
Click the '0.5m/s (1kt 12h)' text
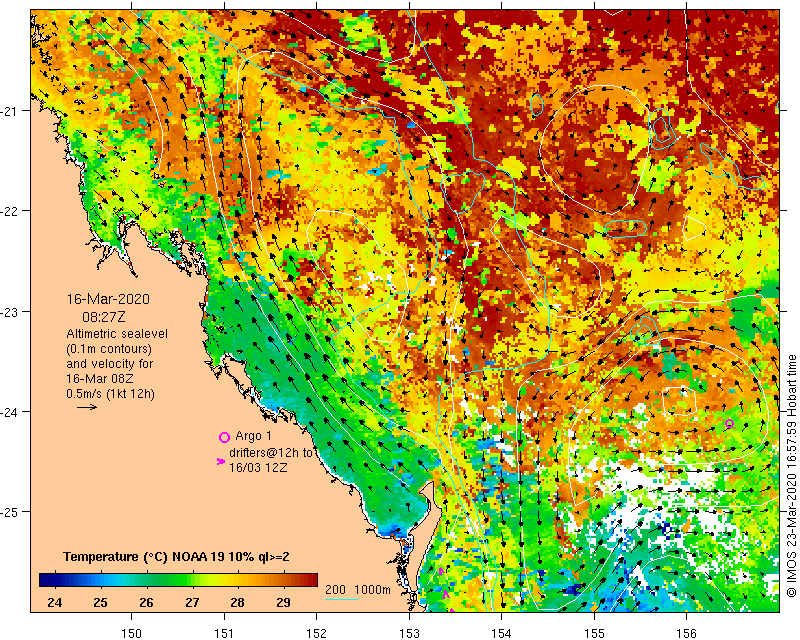[110, 394]
